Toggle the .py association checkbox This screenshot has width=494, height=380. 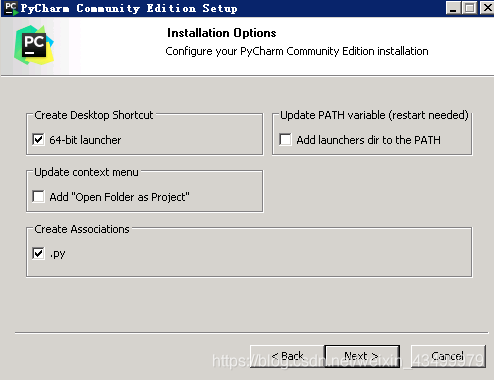[x=38, y=253]
